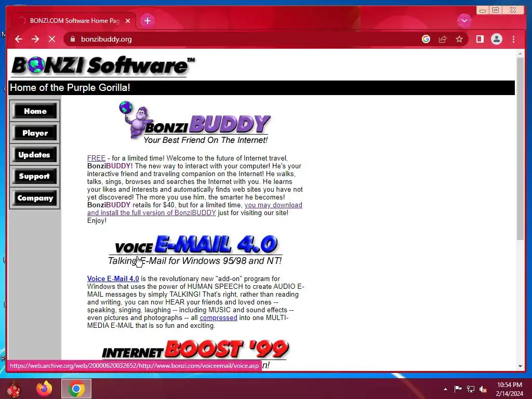Show hidden system tray icons

[x=445, y=389]
